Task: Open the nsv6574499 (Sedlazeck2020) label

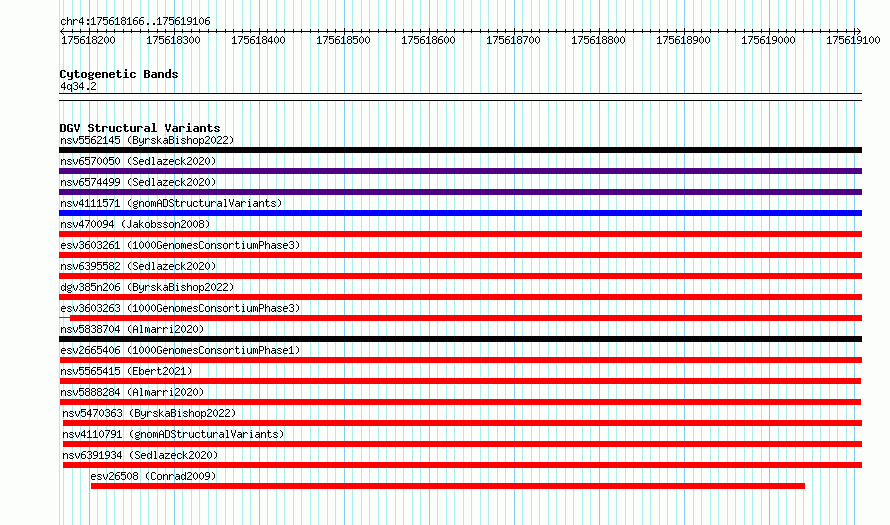Action: point(138,182)
